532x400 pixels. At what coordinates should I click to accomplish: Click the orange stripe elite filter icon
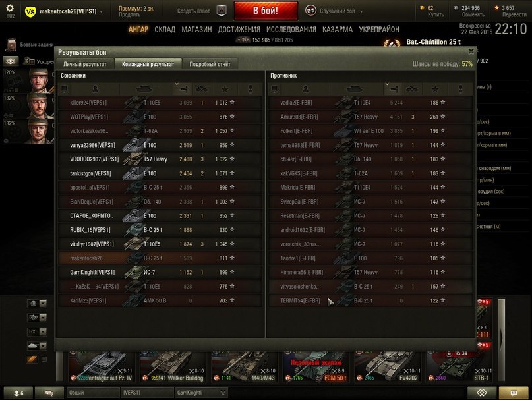[x=32, y=359]
